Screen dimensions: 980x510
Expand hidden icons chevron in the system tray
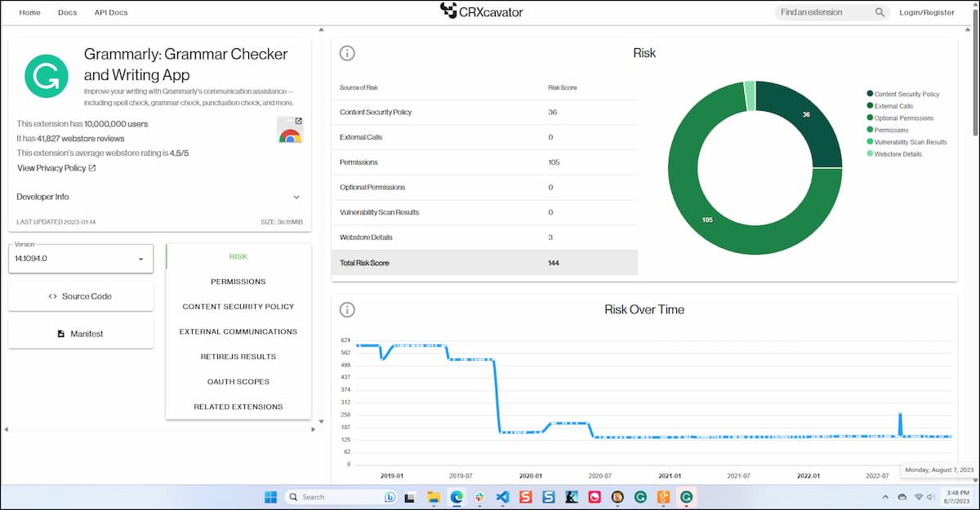pos(885,496)
